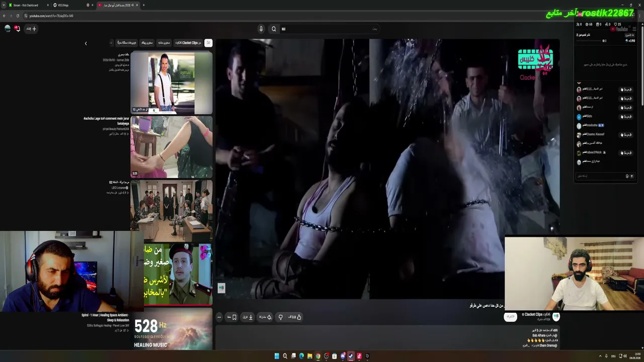Click the madosha username in chat
This screenshot has width=644, height=362.
tap(592, 125)
